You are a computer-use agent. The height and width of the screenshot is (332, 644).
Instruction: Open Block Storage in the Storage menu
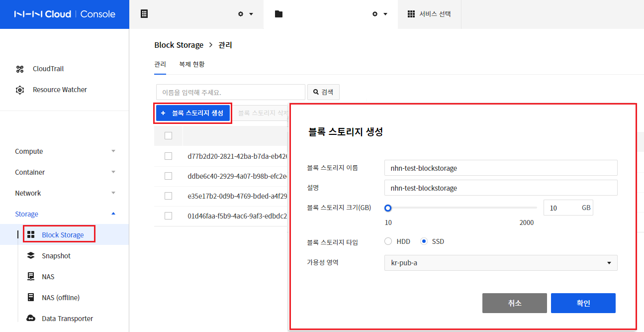click(63, 235)
